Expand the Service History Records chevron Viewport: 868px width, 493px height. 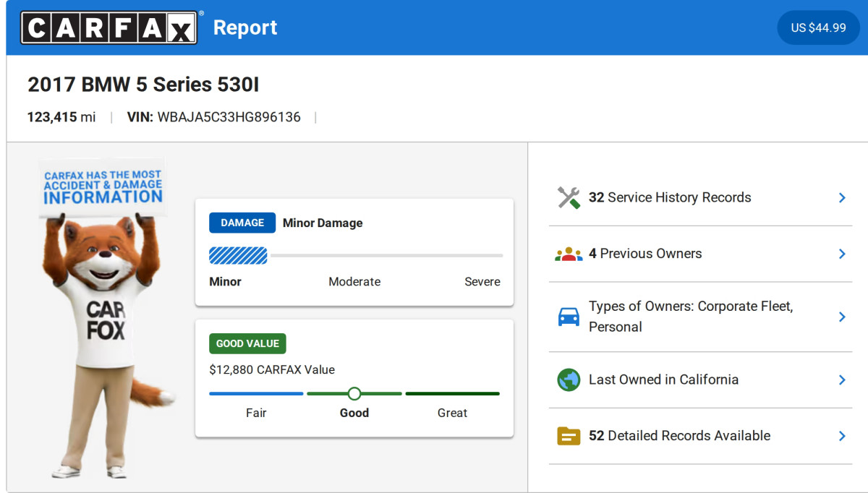click(x=842, y=197)
